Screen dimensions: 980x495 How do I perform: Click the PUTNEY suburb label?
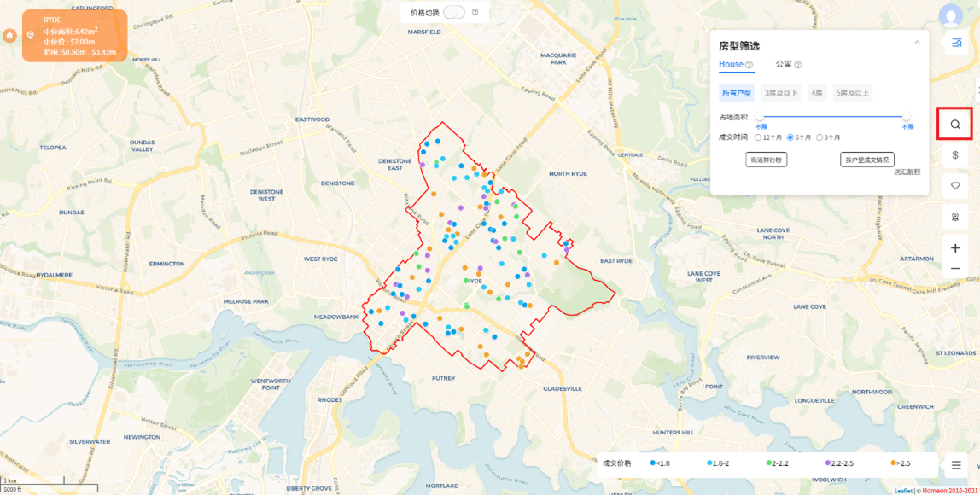coord(444,378)
